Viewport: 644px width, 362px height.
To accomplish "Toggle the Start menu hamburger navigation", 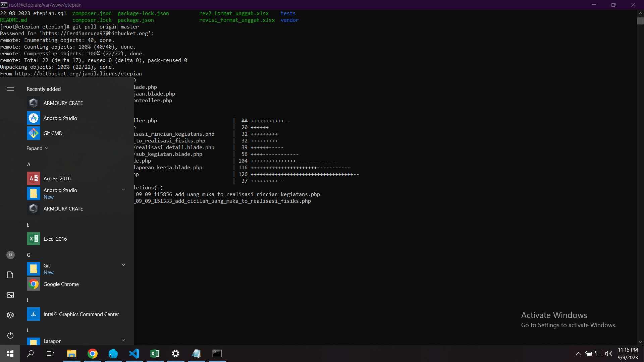I will click(x=10, y=89).
